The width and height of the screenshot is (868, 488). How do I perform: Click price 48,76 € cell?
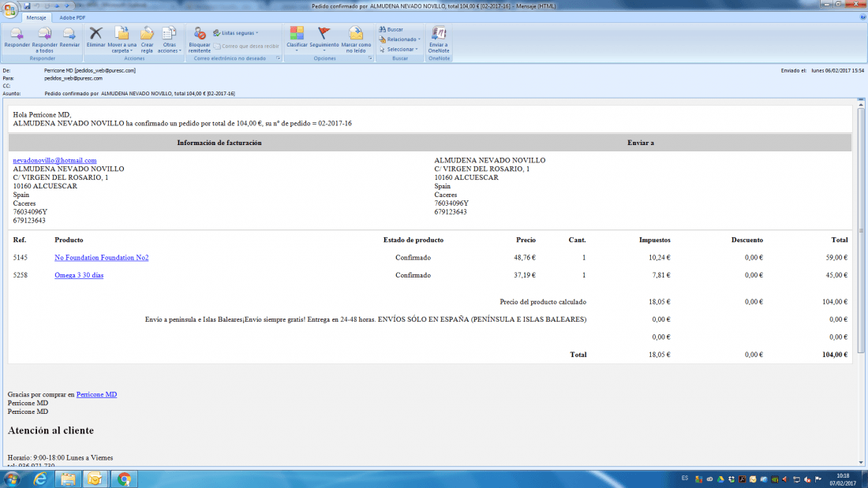[x=524, y=258]
